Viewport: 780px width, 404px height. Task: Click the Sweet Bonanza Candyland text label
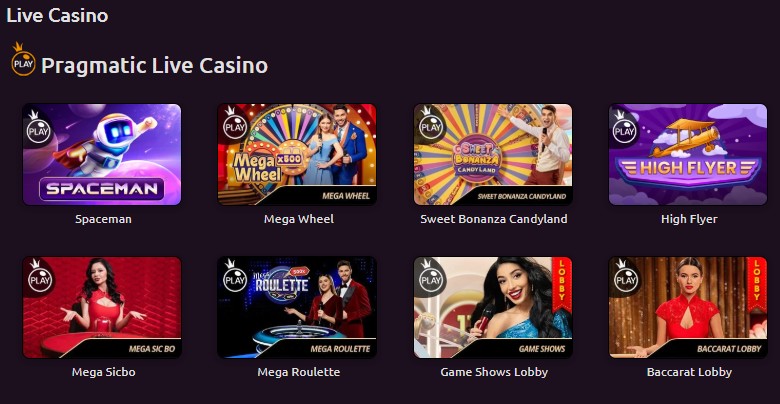493,219
